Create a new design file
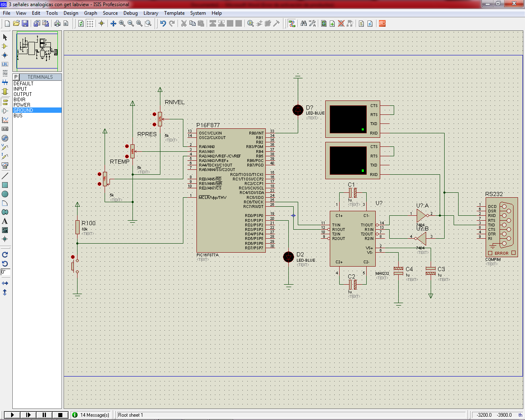Screen dimensions: 525x420 7,23
